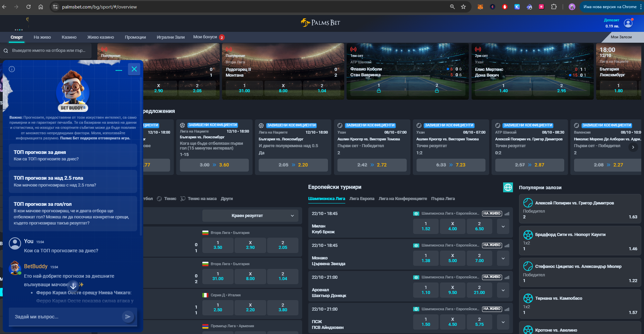Viewport: 644px width, 334px height.
Task: Jump to latest chat message arrow
Action: pyautogui.click(x=73, y=286)
